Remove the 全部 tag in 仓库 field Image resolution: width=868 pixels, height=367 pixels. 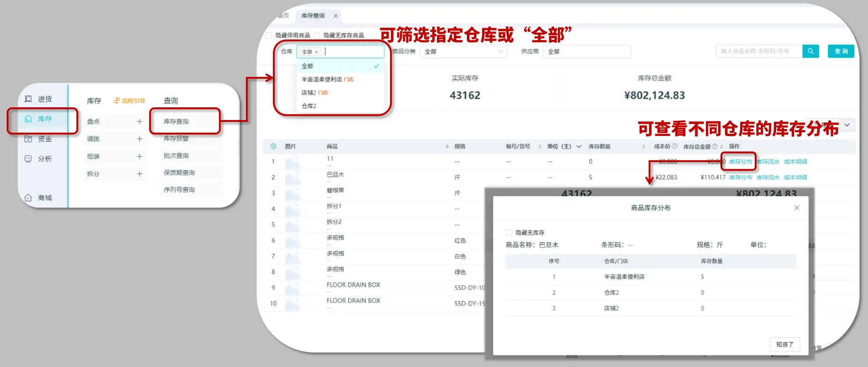click(316, 52)
